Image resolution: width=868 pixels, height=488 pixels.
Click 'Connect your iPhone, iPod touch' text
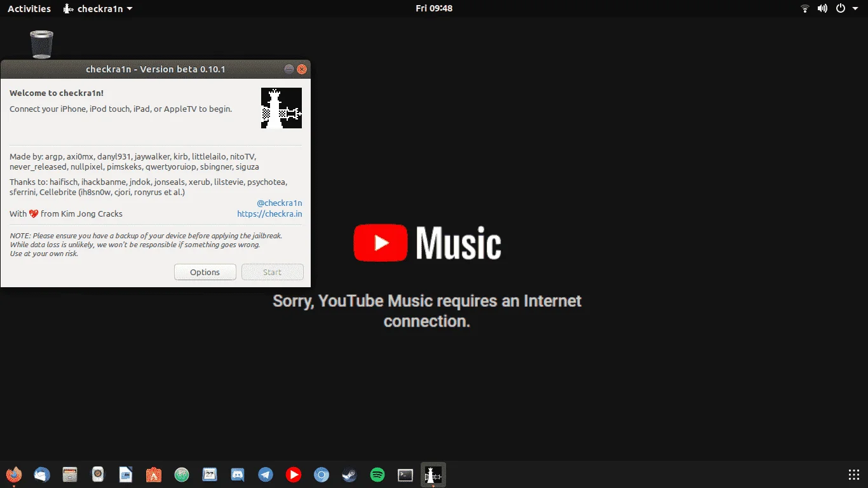pos(121,109)
